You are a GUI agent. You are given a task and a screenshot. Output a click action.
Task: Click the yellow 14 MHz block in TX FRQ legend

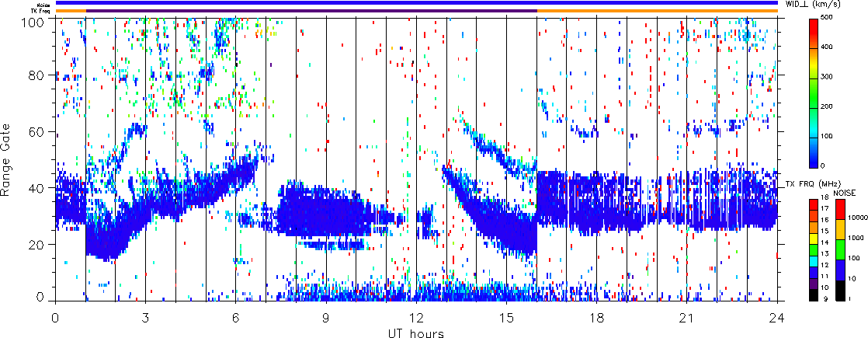pos(814,242)
